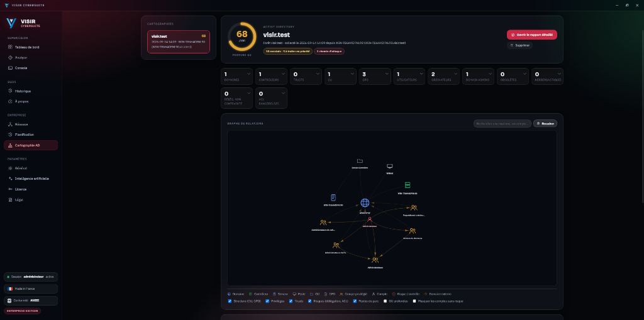Click the Made in France badge
Image resolution: width=644 pixels, height=320 pixels.
pyautogui.click(x=31, y=289)
